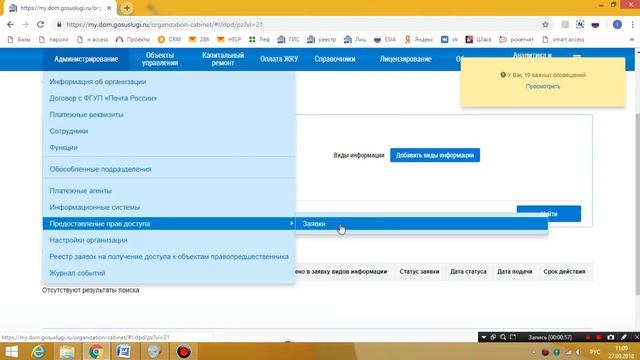Close the my.dom.gosuslugi.ru browser tab
The image size is (640, 360).
[x=109, y=8]
